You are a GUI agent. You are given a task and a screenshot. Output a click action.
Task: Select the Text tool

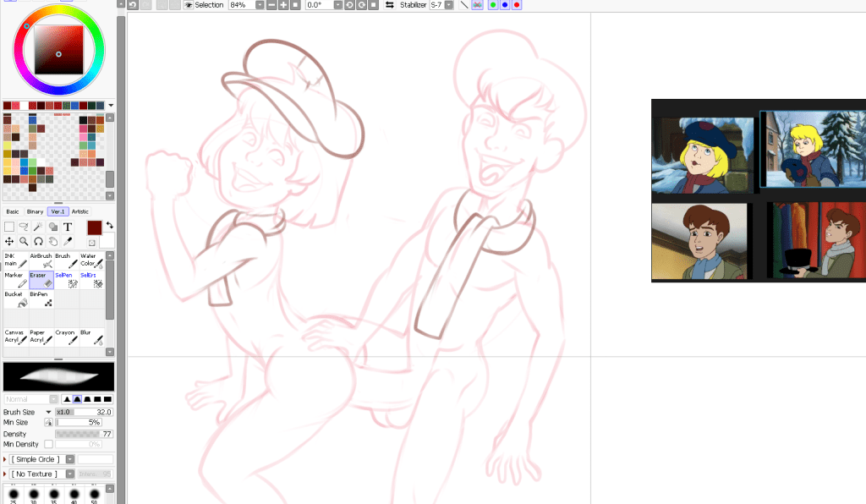tap(68, 227)
